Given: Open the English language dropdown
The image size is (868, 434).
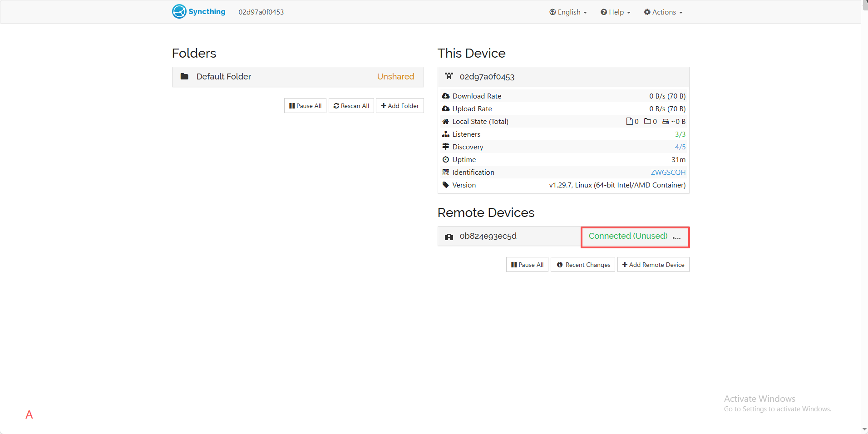Looking at the screenshot, I should click(x=568, y=12).
